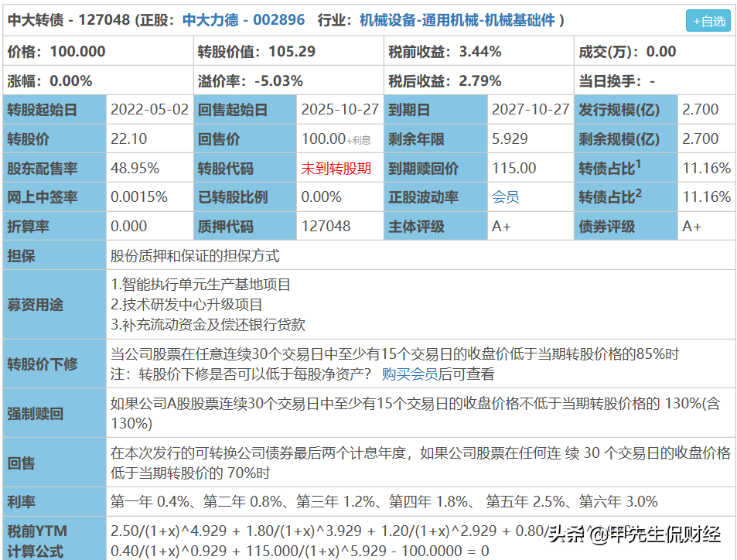
Task: Click the 税前YTM 计算公式 row header
Action: tap(55, 539)
